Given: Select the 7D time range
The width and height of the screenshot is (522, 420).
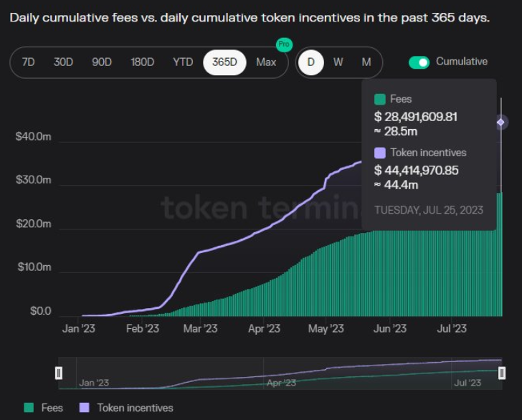Looking at the screenshot, I should 29,62.
